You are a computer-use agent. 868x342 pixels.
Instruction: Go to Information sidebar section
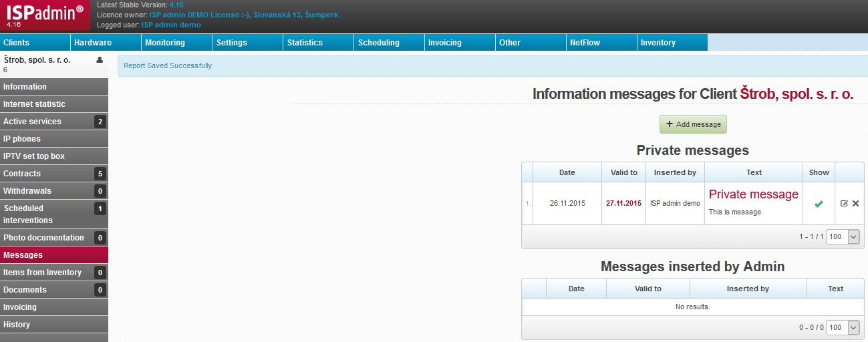(54, 87)
